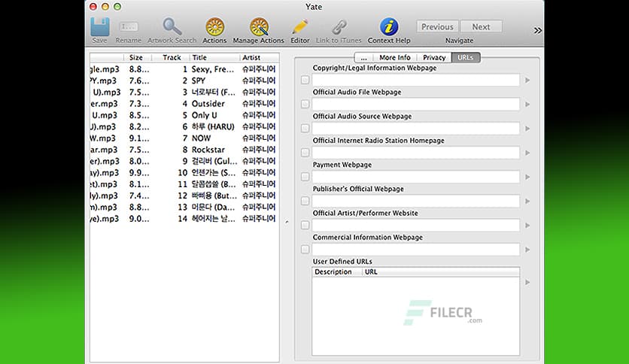
Task: Toggle Official Artist/Performer Website checkbox
Action: [305, 225]
